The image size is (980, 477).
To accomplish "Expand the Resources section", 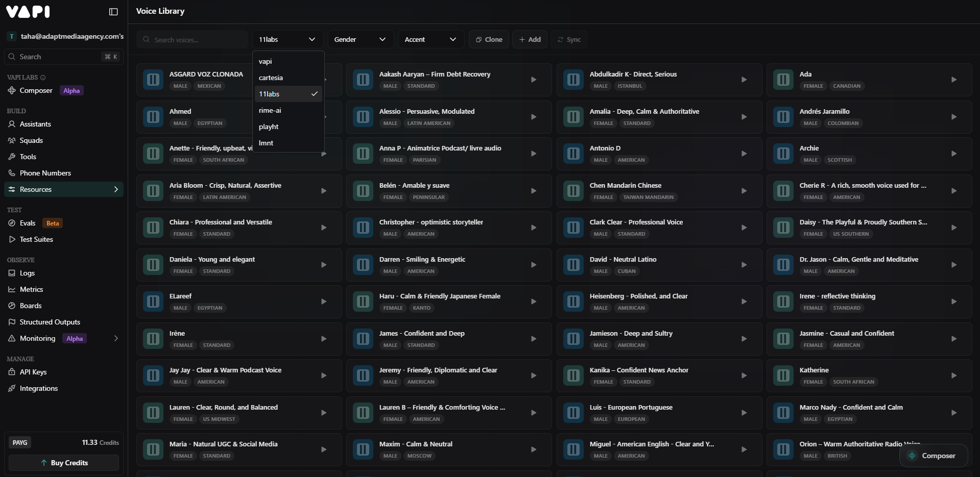I will (64, 189).
